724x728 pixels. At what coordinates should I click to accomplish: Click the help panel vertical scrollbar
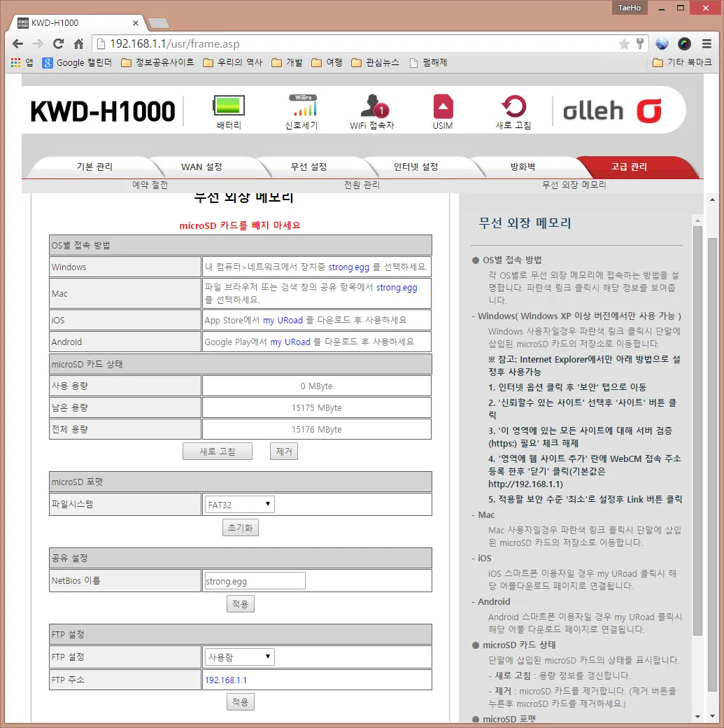pos(697,430)
